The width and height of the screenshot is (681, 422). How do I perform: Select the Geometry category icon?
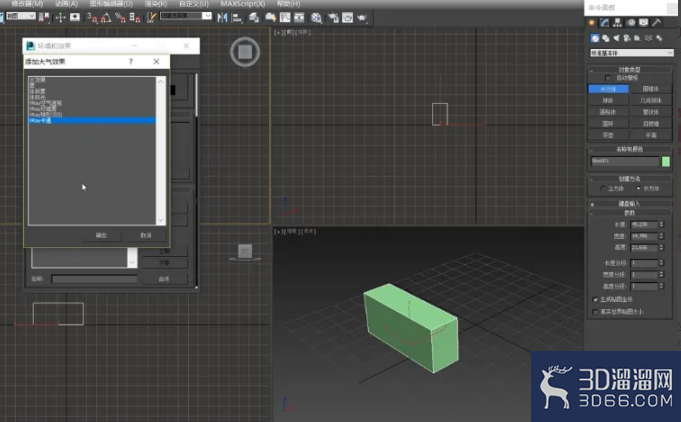595,38
